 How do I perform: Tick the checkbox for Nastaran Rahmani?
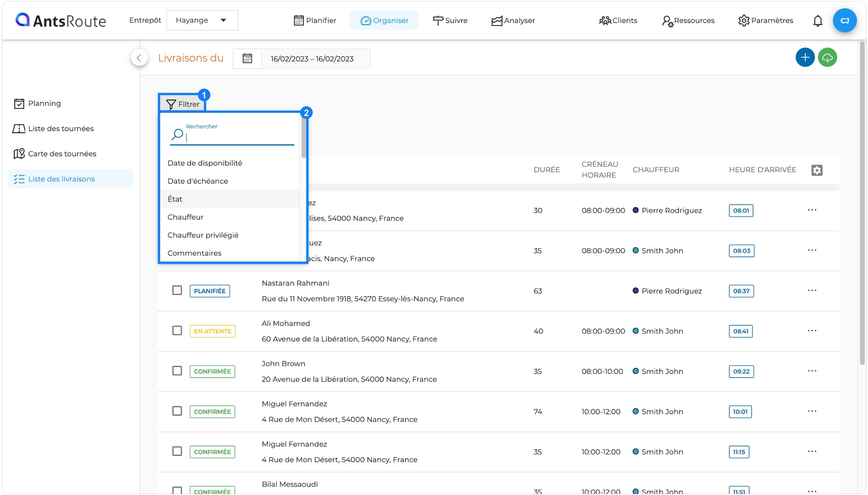point(177,290)
